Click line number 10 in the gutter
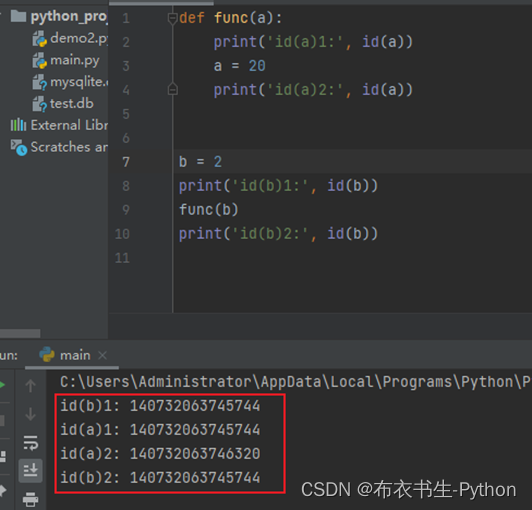The height and width of the screenshot is (510, 532). point(122,234)
